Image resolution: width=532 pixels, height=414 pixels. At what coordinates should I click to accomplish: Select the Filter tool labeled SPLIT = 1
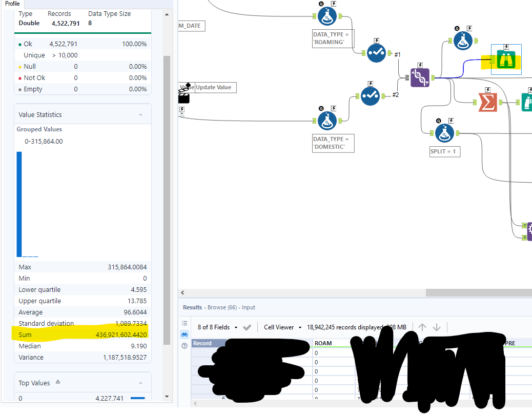[x=444, y=133]
